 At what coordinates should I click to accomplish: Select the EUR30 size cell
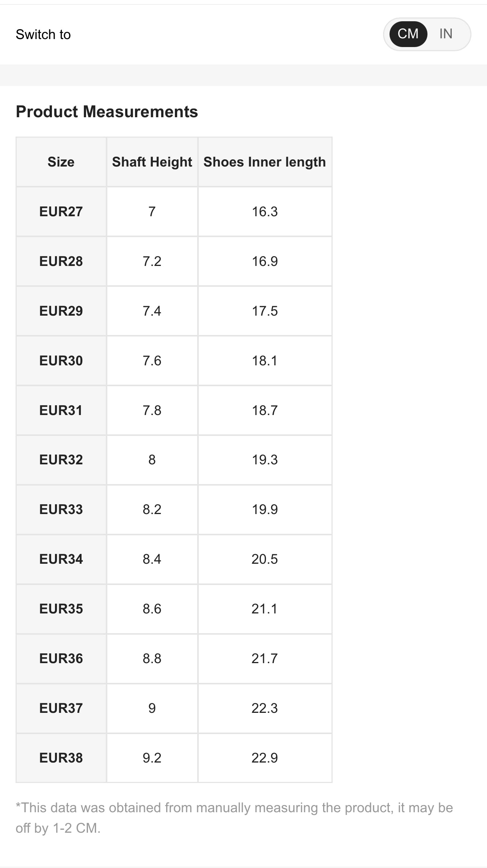(x=61, y=361)
